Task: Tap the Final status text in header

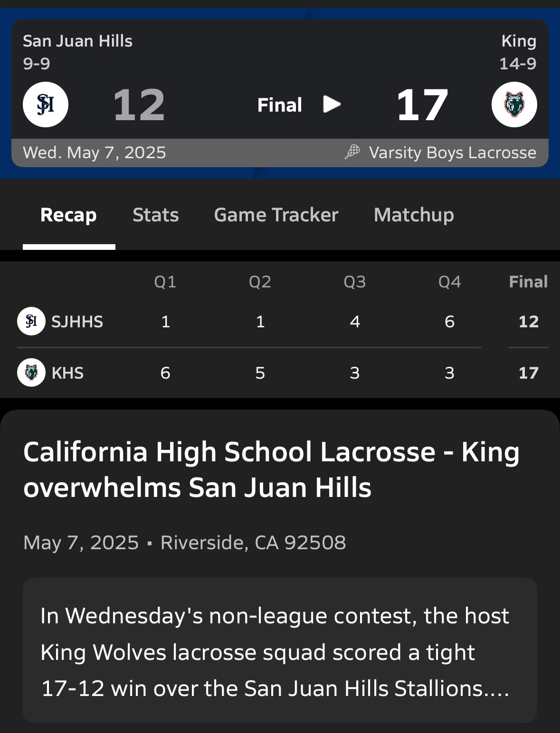Action: (279, 105)
